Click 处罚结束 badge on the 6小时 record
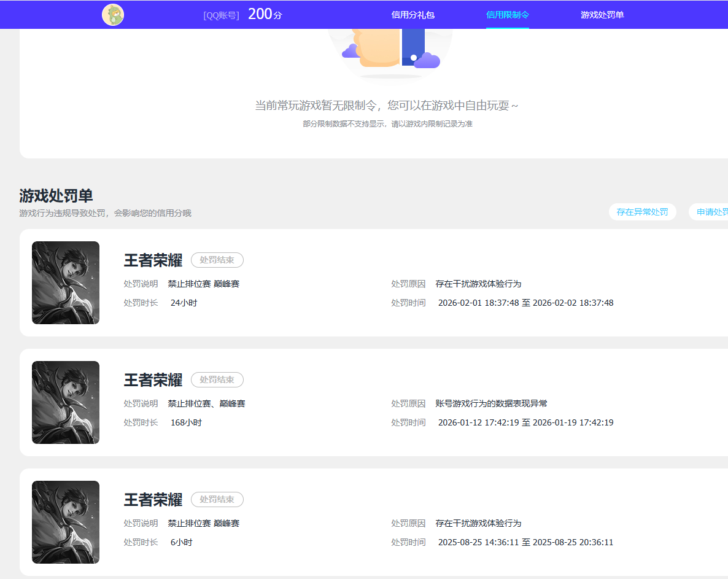This screenshot has height=579, width=728. pos(217,500)
